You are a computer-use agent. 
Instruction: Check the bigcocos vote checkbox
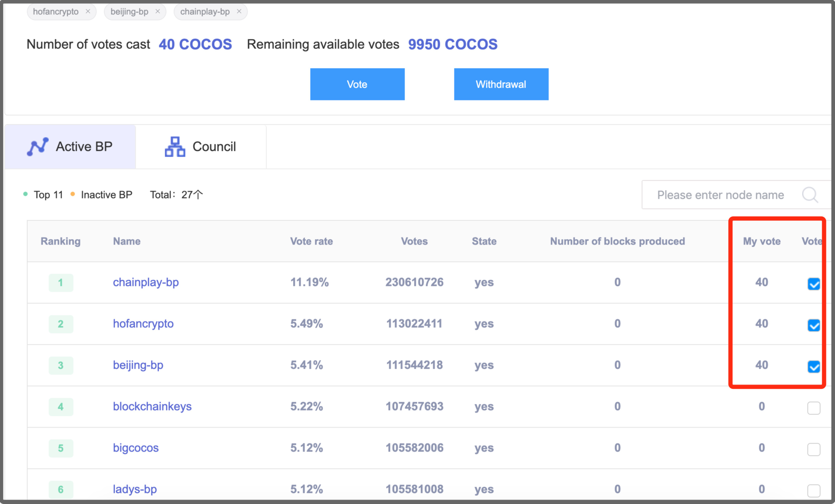coord(813,449)
